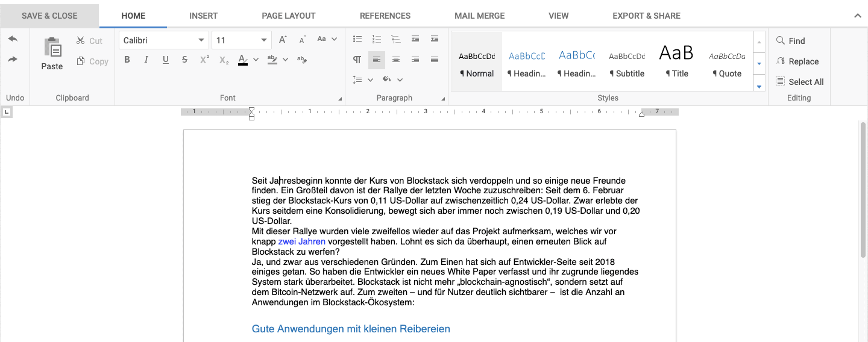This screenshot has height=342, width=868.
Task: Expand the shading color dropdown arrow
Action: 400,79
